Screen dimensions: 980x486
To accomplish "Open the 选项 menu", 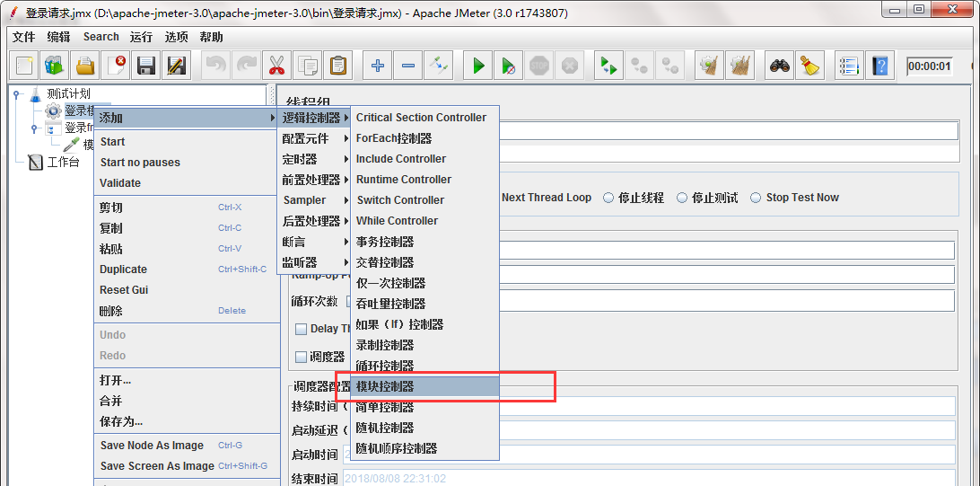I will pos(176,37).
